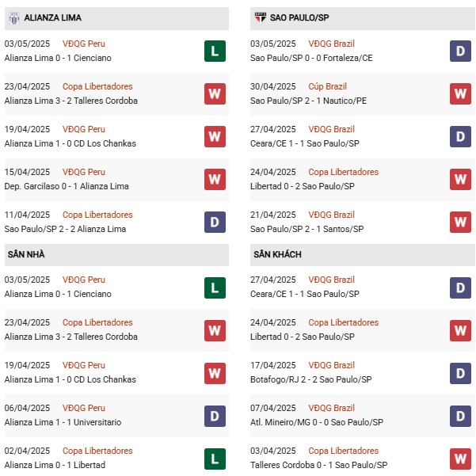The image size is (476, 476).
Task: Click W badge for Sao Paulo/SP 2 - 1 Santos/SP
Action: pyautogui.click(x=461, y=223)
